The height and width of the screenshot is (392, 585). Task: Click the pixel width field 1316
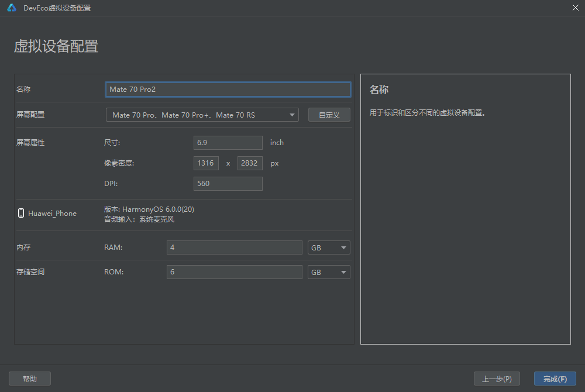tap(206, 163)
